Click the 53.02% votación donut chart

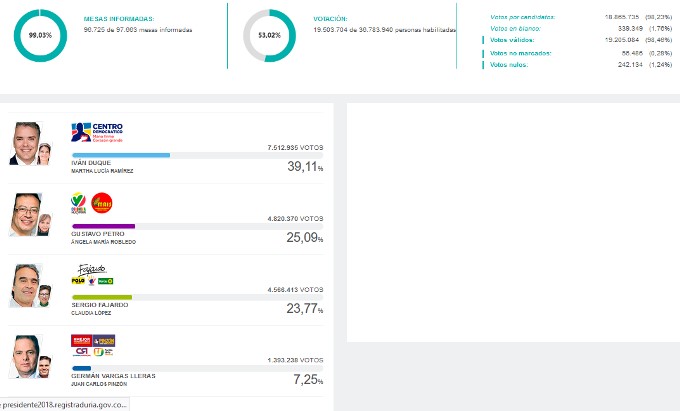click(269, 34)
